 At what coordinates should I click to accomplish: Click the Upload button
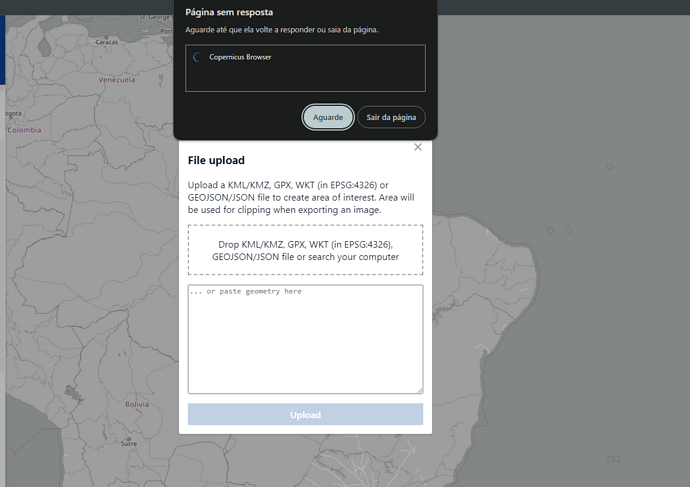(x=305, y=414)
